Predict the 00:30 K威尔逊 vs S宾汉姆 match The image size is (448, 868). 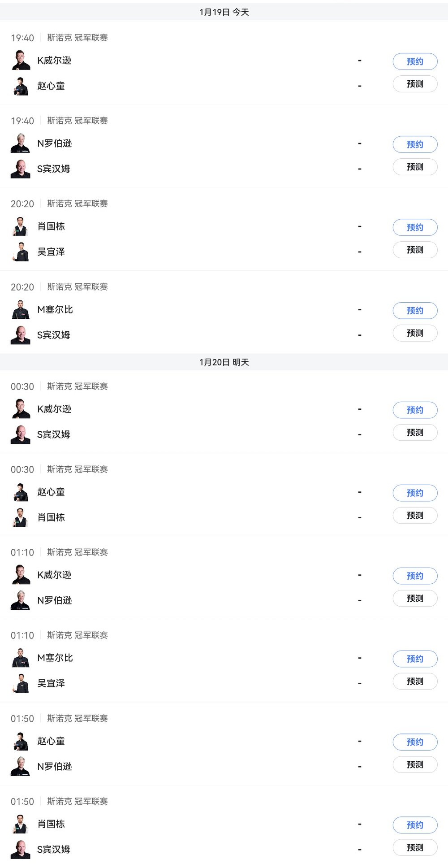(415, 433)
